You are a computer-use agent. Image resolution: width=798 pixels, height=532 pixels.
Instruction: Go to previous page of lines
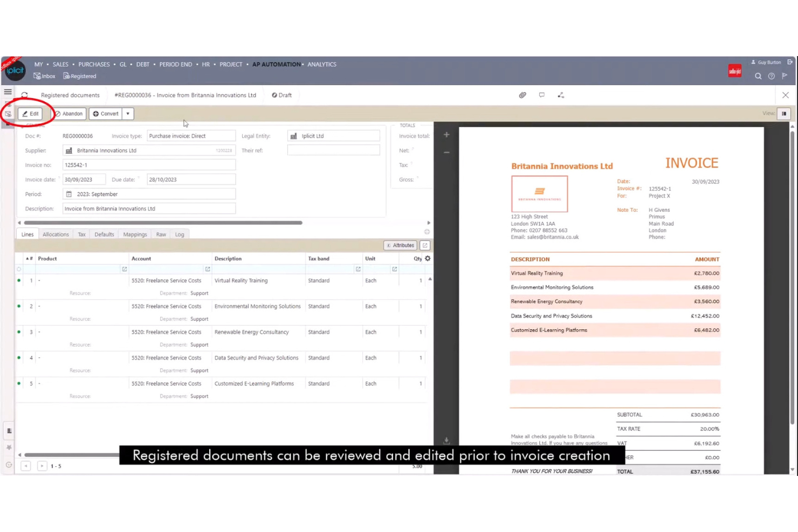click(x=26, y=466)
